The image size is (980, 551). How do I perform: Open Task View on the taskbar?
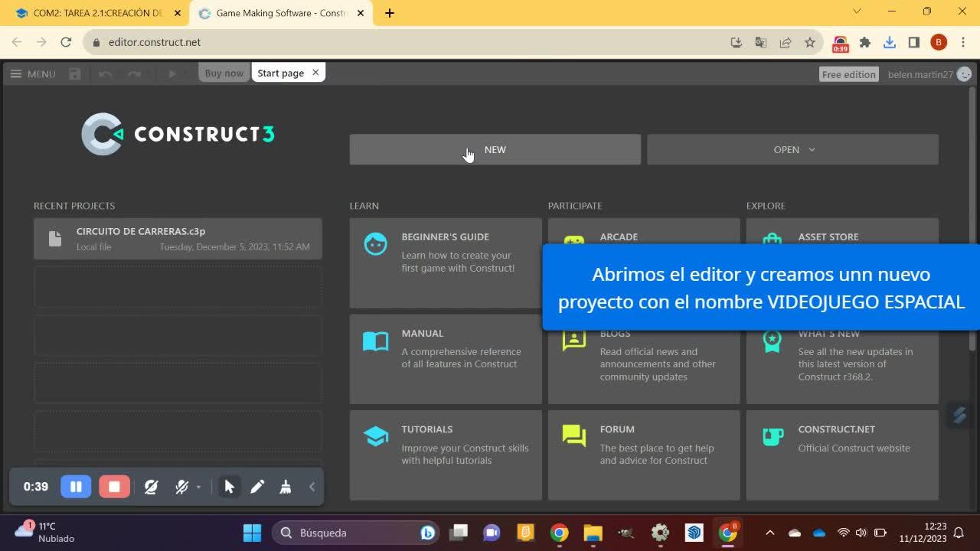pyautogui.click(x=459, y=533)
